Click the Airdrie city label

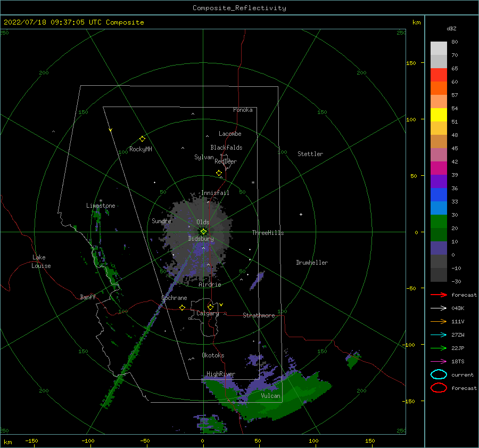coord(210,284)
